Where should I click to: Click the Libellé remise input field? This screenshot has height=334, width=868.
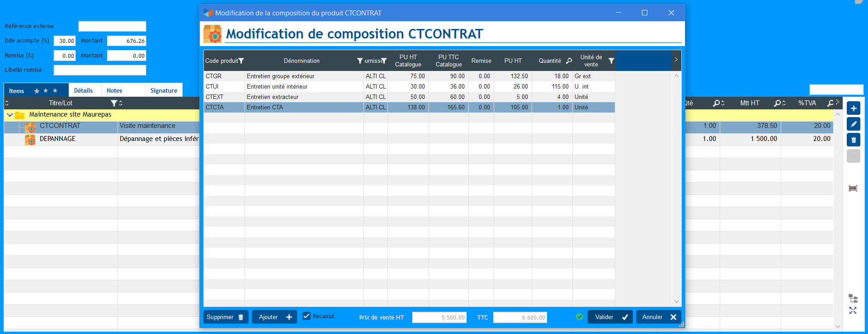(x=99, y=70)
